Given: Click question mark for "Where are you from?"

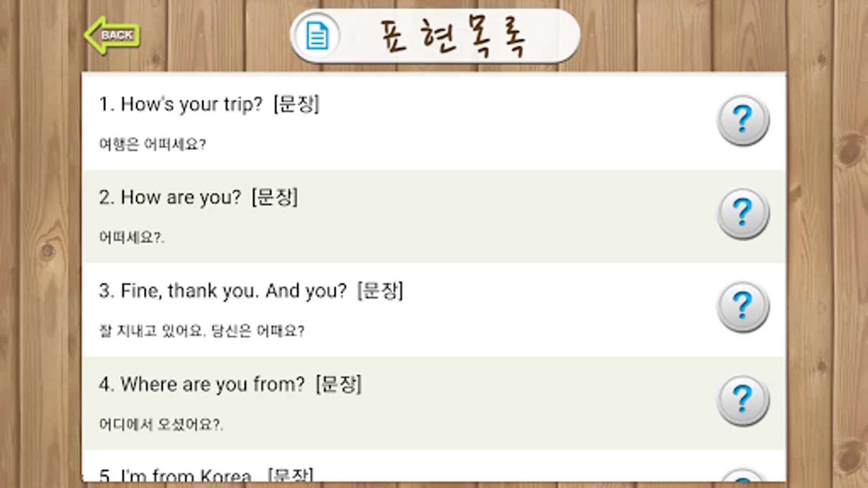Looking at the screenshot, I should pyautogui.click(x=743, y=400).
